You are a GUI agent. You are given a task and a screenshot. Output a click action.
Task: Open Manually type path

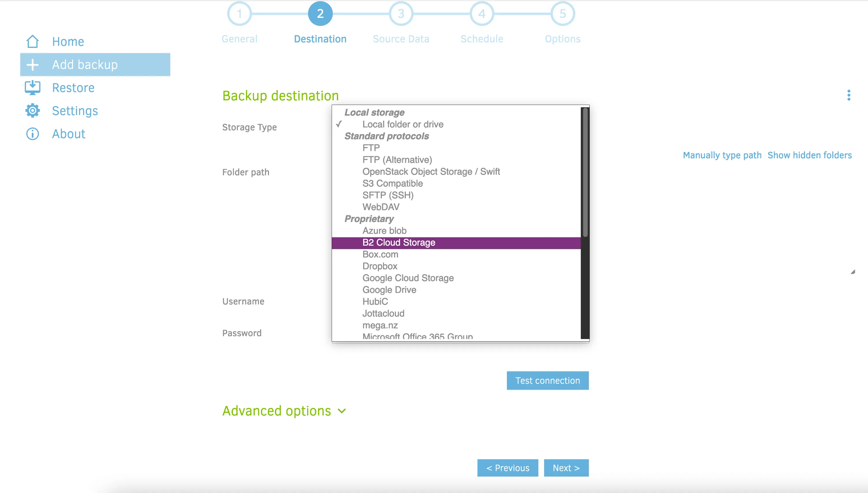pyautogui.click(x=722, y=155)
